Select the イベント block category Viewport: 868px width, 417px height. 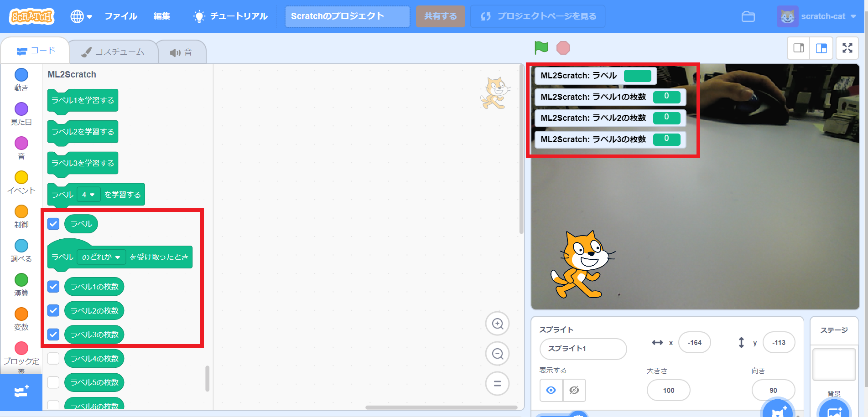pos(21,182)
